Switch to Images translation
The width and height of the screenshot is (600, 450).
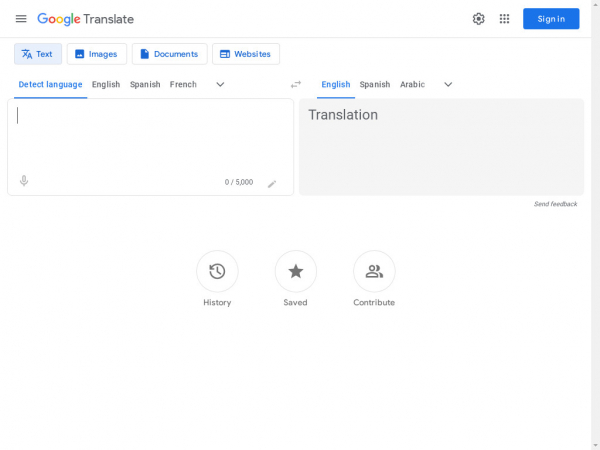(x=97, y=54)
